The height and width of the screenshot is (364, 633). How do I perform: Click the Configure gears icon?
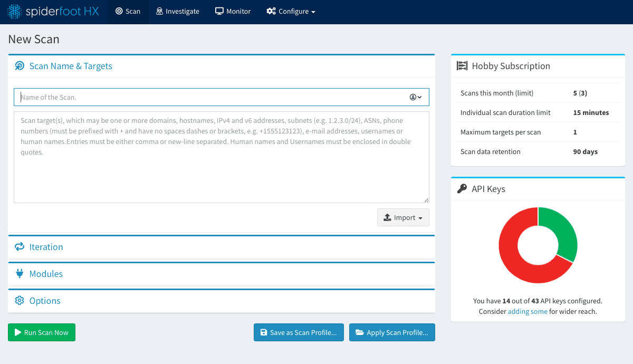tap(271, 11)
